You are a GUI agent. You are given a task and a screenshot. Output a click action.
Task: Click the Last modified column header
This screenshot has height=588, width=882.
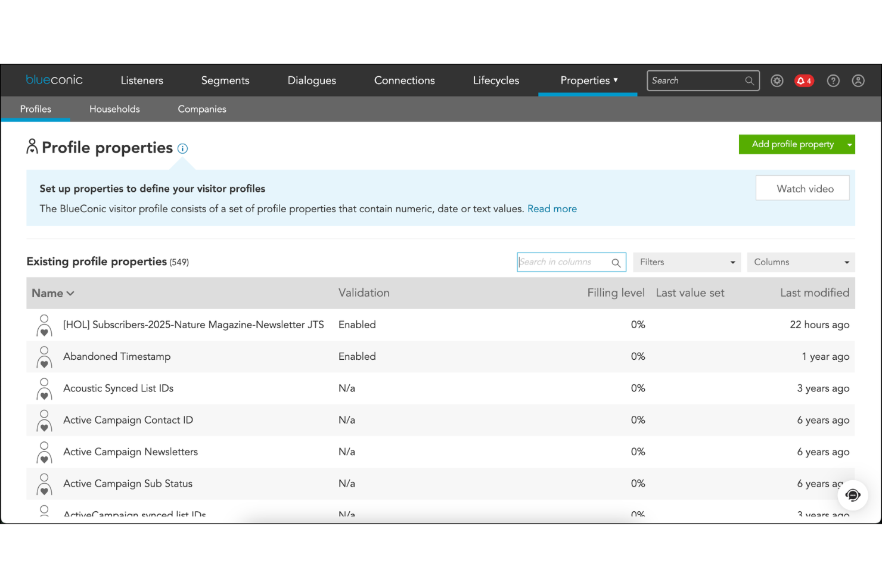tap(815, 293)
